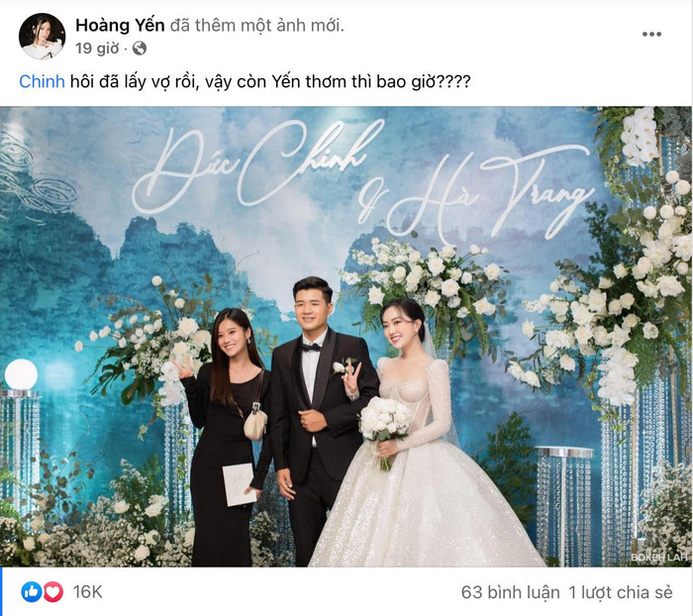This screenshot has width=693, height=616.
Task: Click the 'đã thêm một ảnh mới' text
Action: pyautogui.click(x=256, y=25)
